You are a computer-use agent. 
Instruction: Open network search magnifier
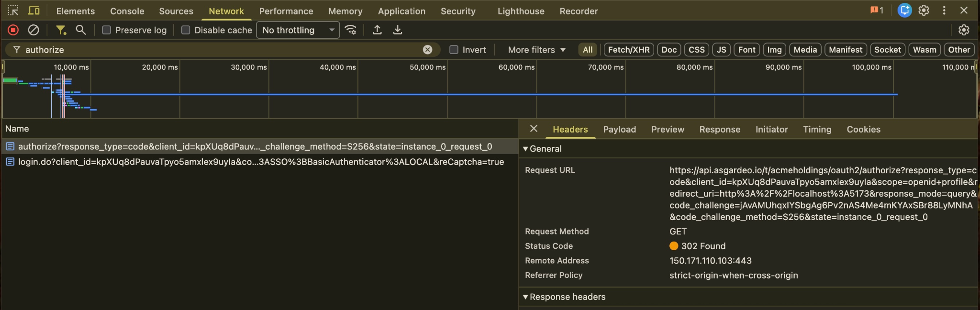pyautogui.click(x=81, y=30)
